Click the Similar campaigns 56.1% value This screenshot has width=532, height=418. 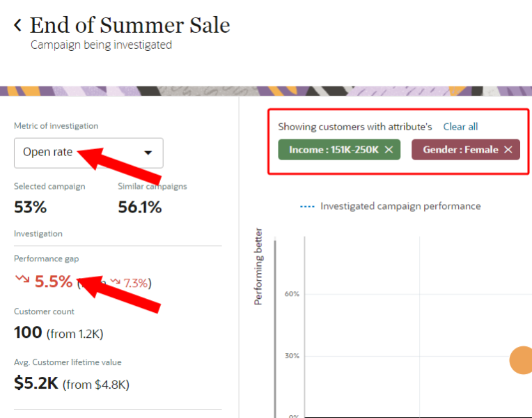(x=139, y=207)
